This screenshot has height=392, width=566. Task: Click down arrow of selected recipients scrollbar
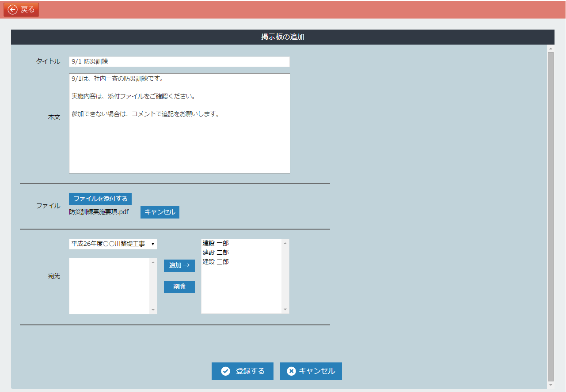[285, 309]
